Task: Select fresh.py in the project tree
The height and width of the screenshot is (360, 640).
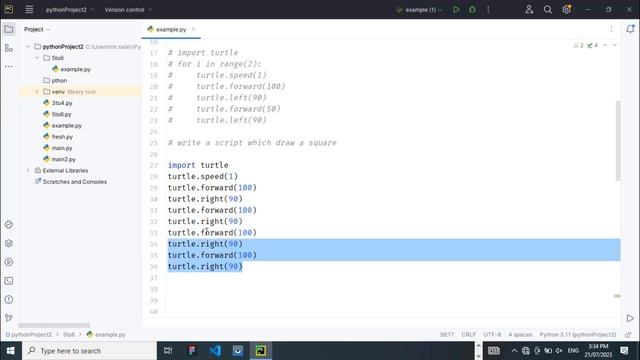Action: click(62, 137)
